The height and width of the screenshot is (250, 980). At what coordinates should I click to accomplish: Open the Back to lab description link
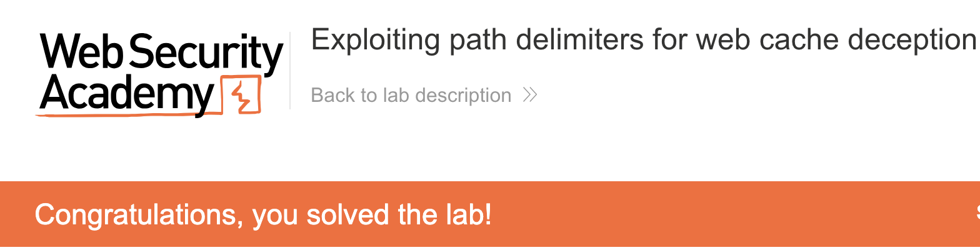coord(411,95)
